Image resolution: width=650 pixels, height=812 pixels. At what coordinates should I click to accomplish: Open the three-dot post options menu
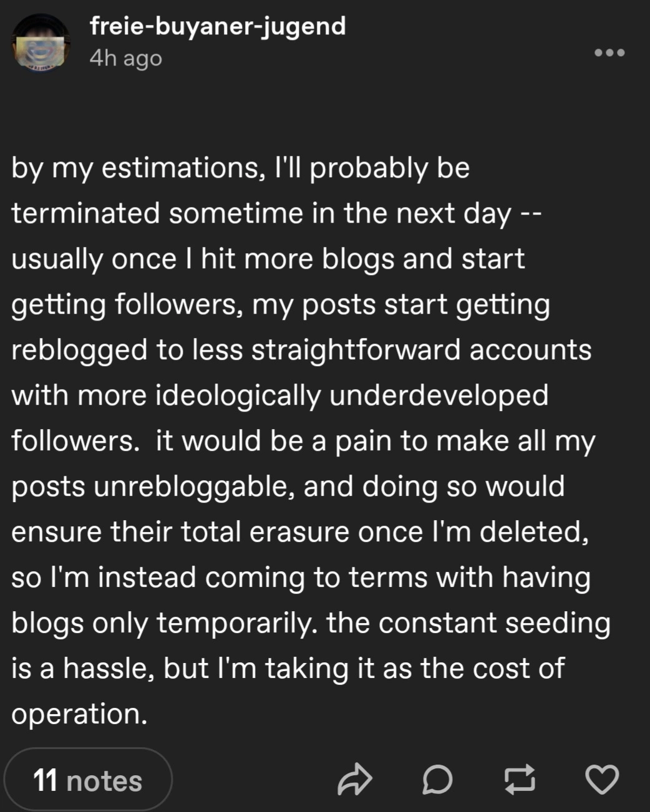tap(609, 54)
